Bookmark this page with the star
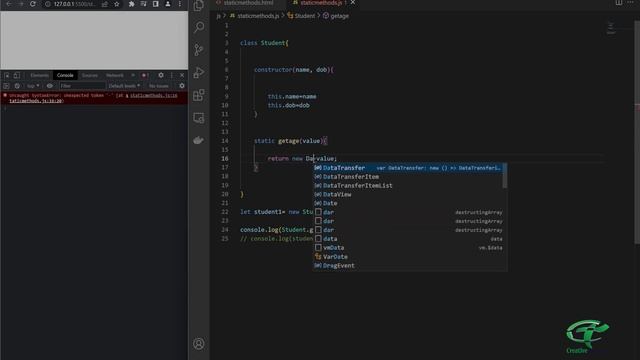Screen dimensions: 640x360 pos(117,4)
